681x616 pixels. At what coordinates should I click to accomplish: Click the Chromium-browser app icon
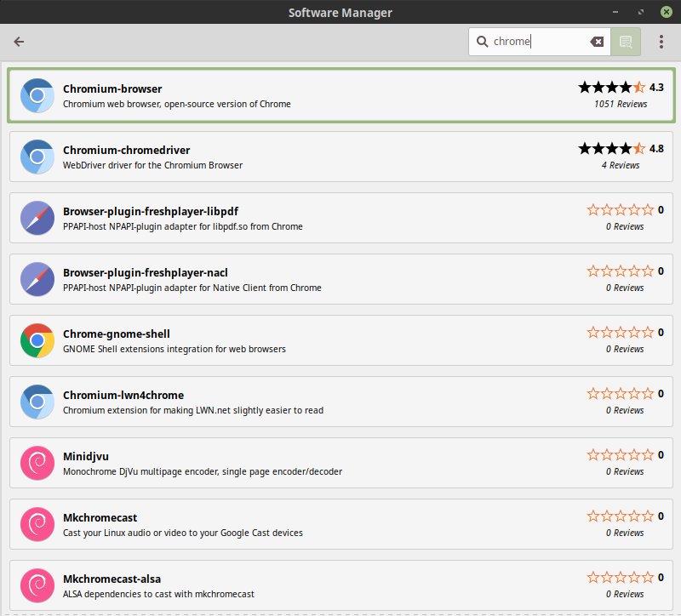[37, 95]
